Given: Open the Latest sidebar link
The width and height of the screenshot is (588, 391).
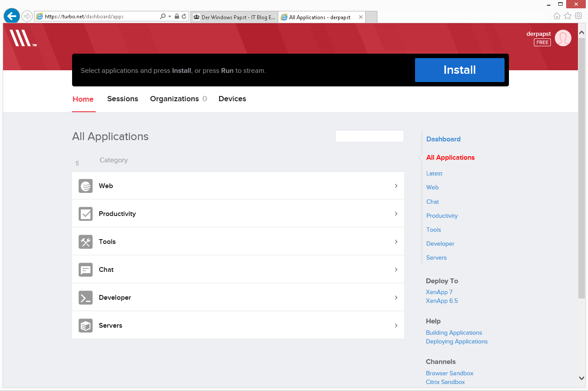Looking at the screenshot, I should (x=434, y=174).
